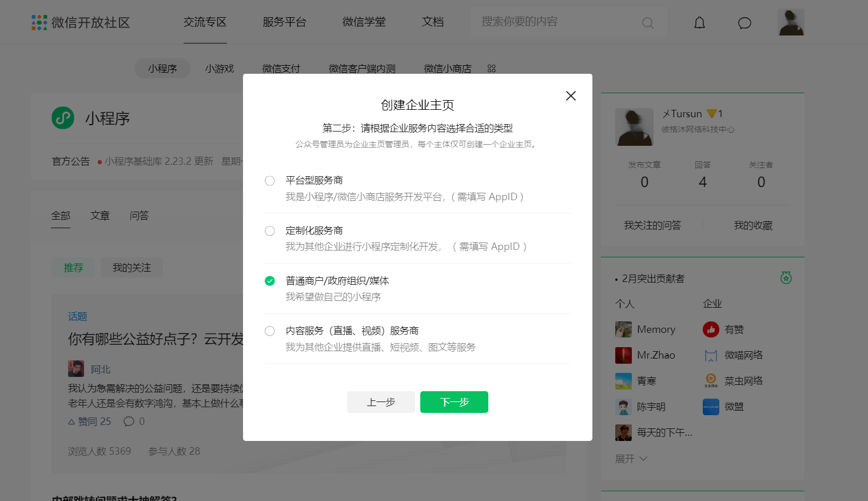Open contributor 陈宇明 profile
The height and width of the screenshot is (501, 868).
651,407
